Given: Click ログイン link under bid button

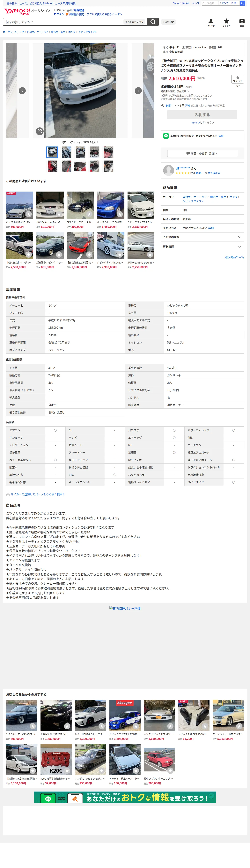Looking at the screenshot, I should tap(195, 122).
